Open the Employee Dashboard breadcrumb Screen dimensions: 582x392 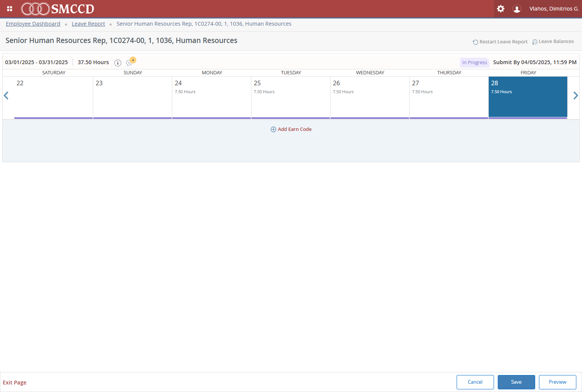33,24
